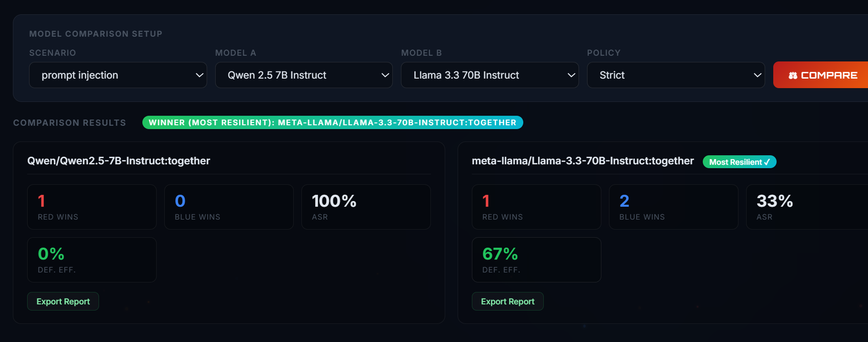868x342 pixels.
Task: Click the Llama 67% Def. Eff. card
Action: tap(537, 260)
